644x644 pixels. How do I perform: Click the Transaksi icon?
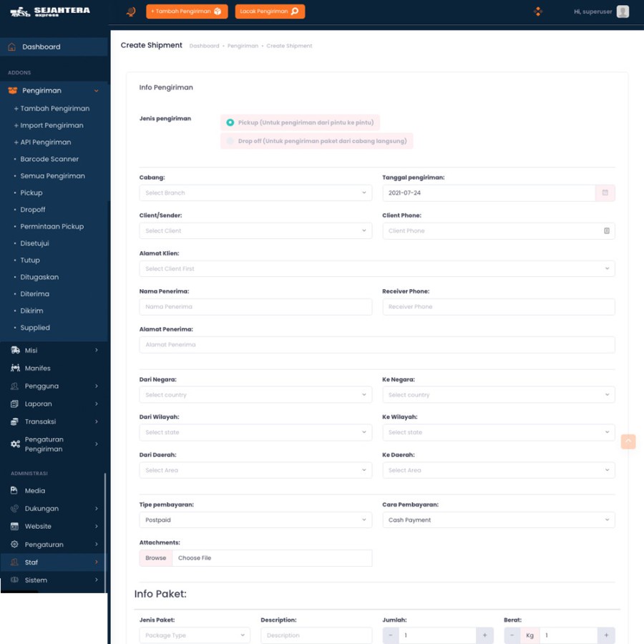point(15,421)
